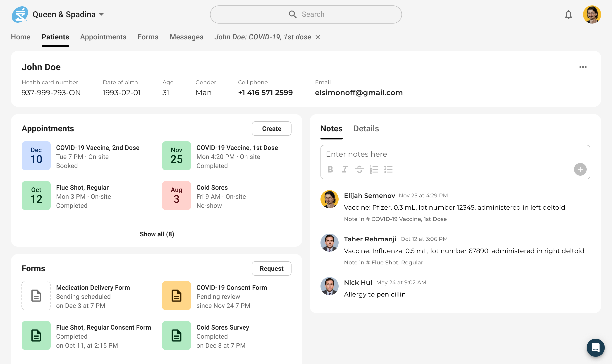This screenshot has width=612, height=364.
Task: Open the Appointments tab
Action: [103, 37]
